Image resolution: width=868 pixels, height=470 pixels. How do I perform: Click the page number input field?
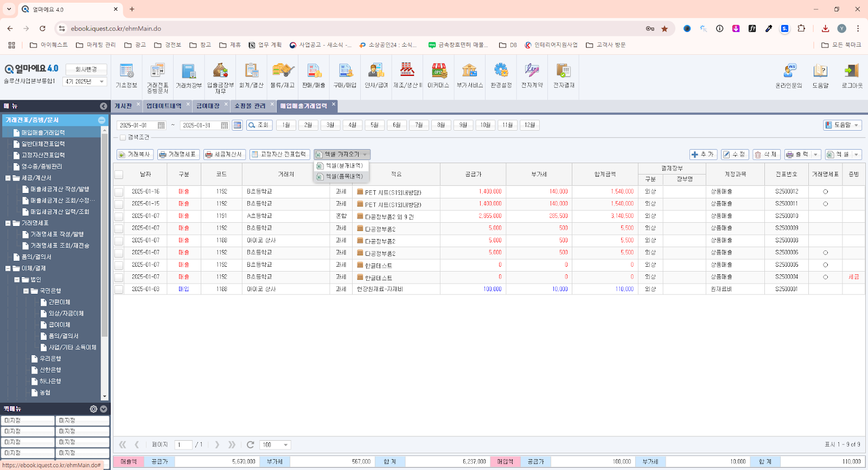(183, 445)
